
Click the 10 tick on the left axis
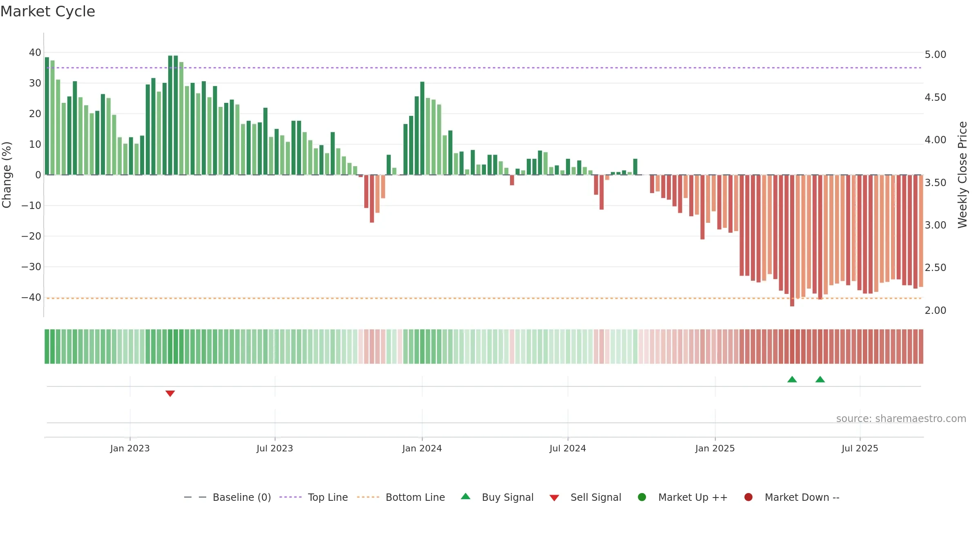pyautogui.click(x=35, y=144)
